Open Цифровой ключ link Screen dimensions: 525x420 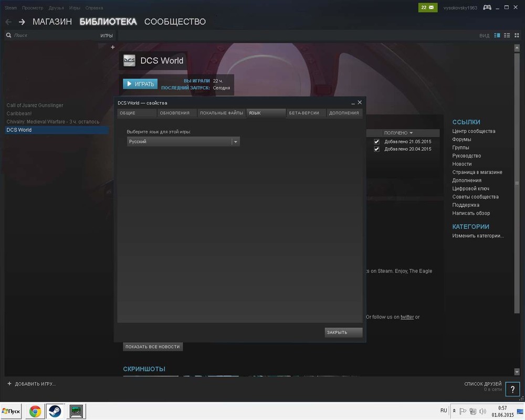point(470,188)
